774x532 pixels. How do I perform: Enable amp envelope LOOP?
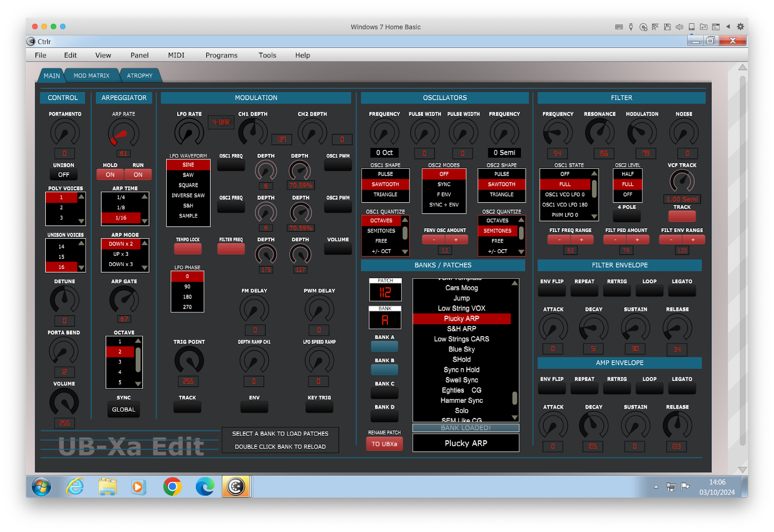[x=649, y=388]
